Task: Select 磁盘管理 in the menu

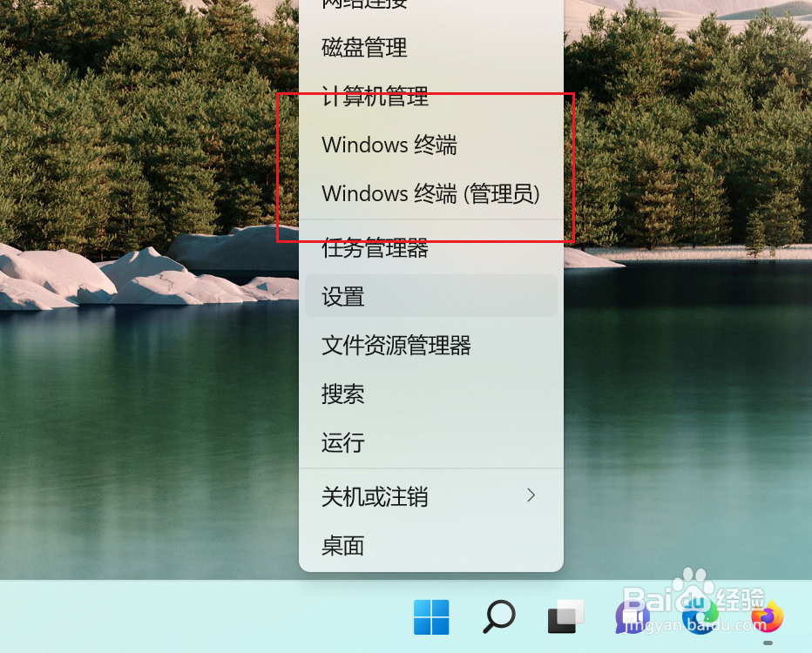Action: 363,48
